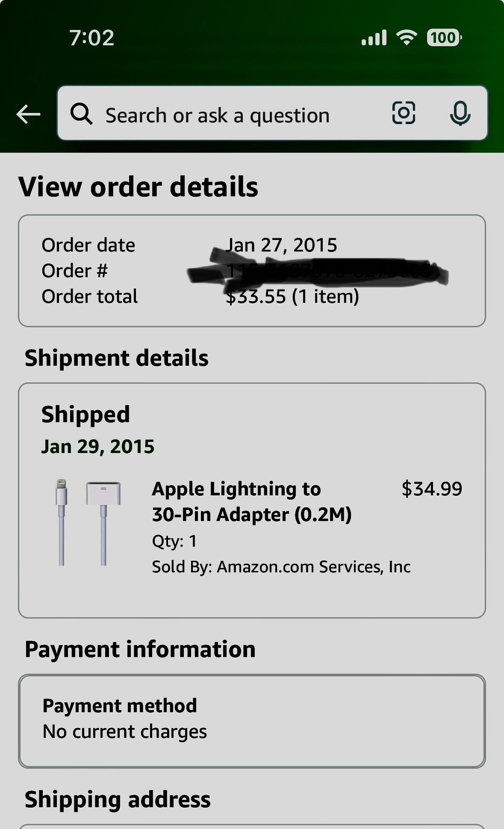
Task: Tap the microphone voice search icon
Action: pos(460,113)
